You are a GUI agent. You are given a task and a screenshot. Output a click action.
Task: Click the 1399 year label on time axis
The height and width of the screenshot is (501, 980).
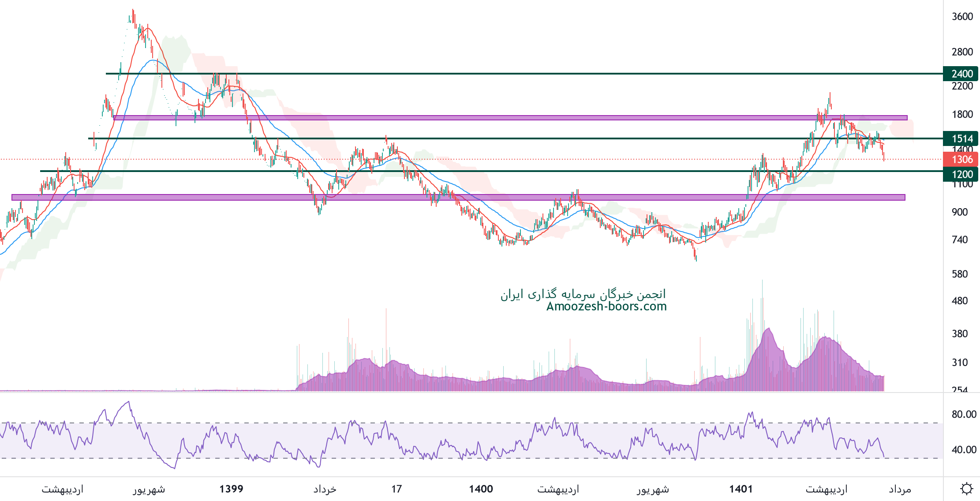click(231, 489)
